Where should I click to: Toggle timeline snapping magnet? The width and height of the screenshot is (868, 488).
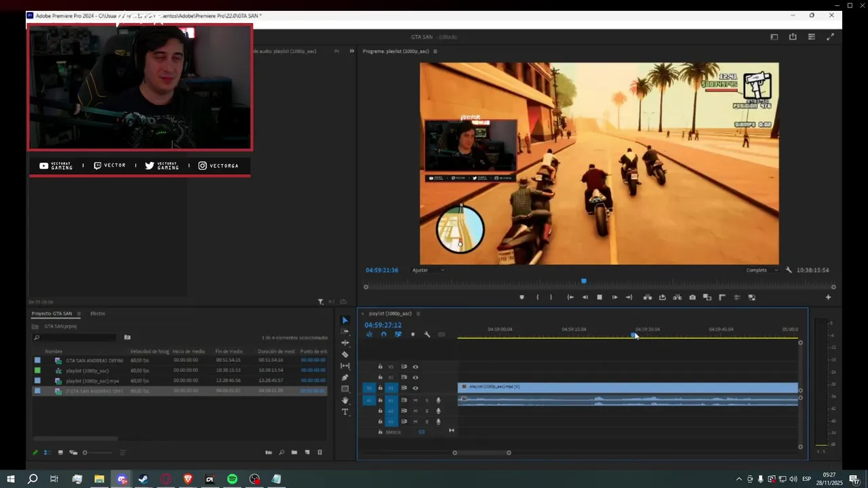click(384, 334)
